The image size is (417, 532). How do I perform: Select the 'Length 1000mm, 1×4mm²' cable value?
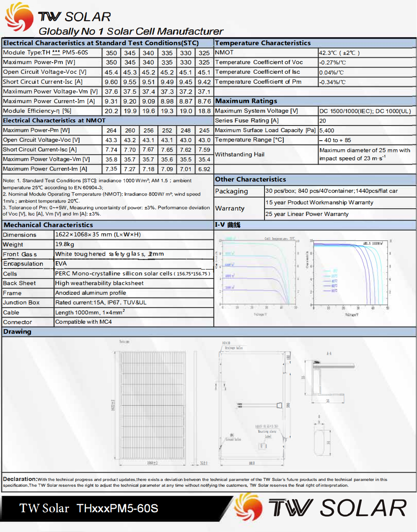pos(90,312)
